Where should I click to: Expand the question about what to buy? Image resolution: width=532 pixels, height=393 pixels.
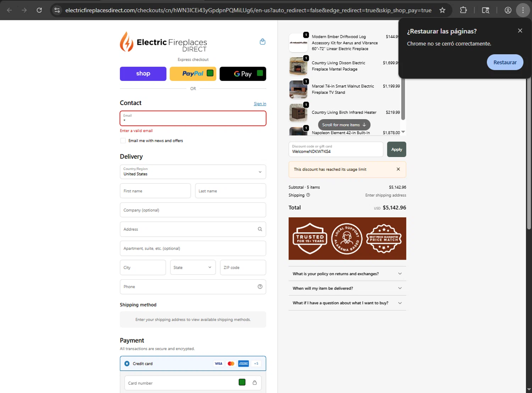[347, 303]
